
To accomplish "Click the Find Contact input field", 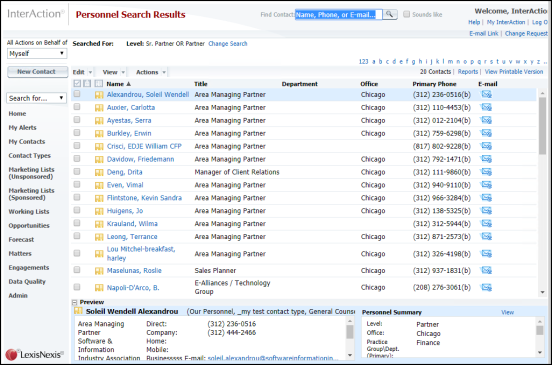I will point(338,14).
